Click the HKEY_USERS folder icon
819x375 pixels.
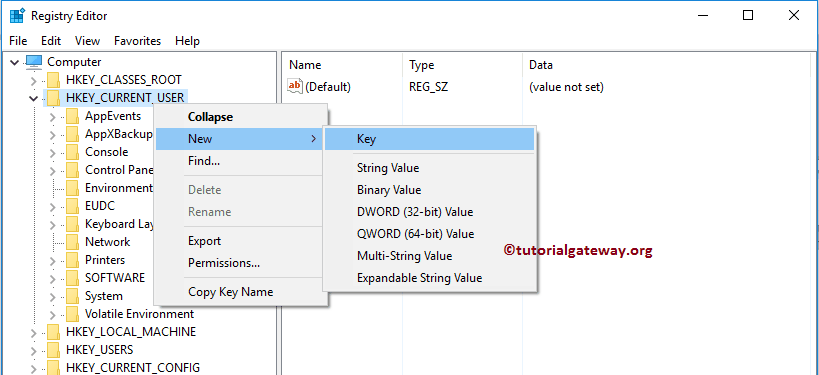tap(53, 349)
